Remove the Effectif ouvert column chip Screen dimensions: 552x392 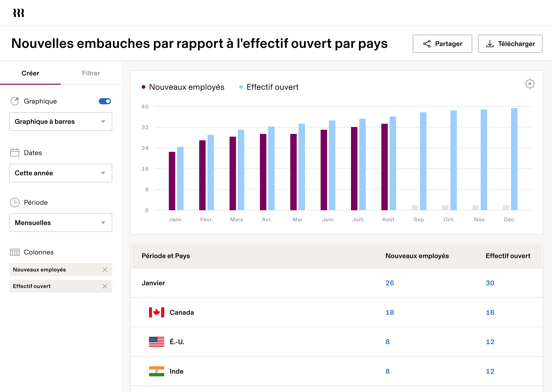tap(105, 286)
